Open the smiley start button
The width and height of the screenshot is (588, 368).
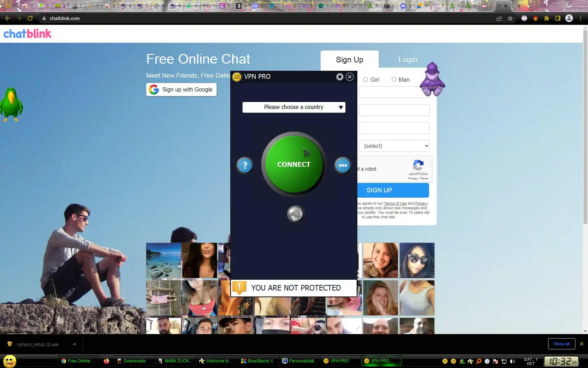pos(10,361)
